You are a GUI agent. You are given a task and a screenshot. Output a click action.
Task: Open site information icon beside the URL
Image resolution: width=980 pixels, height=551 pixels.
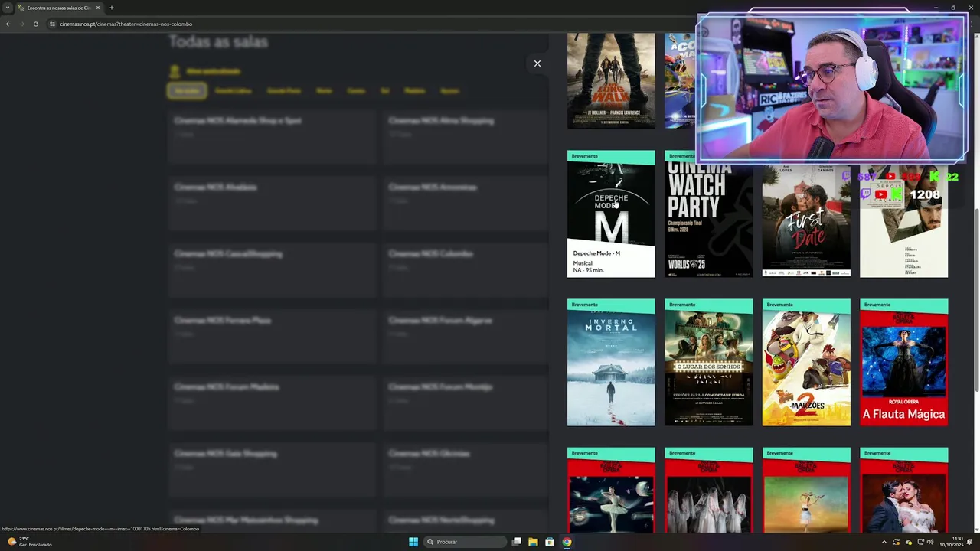(x=53, y=24)
